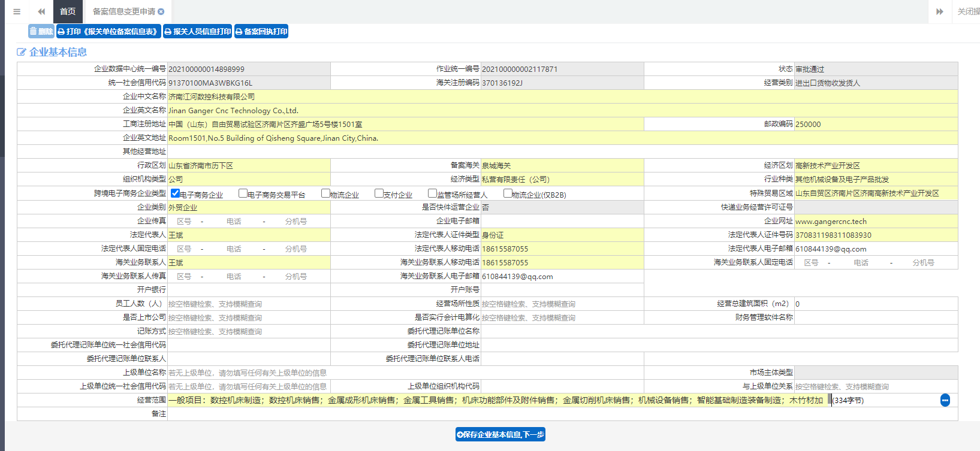Open the 员工人数 search dropdown
The height and width of the screenshot is (451, 980).
click(x=249, y=304)
